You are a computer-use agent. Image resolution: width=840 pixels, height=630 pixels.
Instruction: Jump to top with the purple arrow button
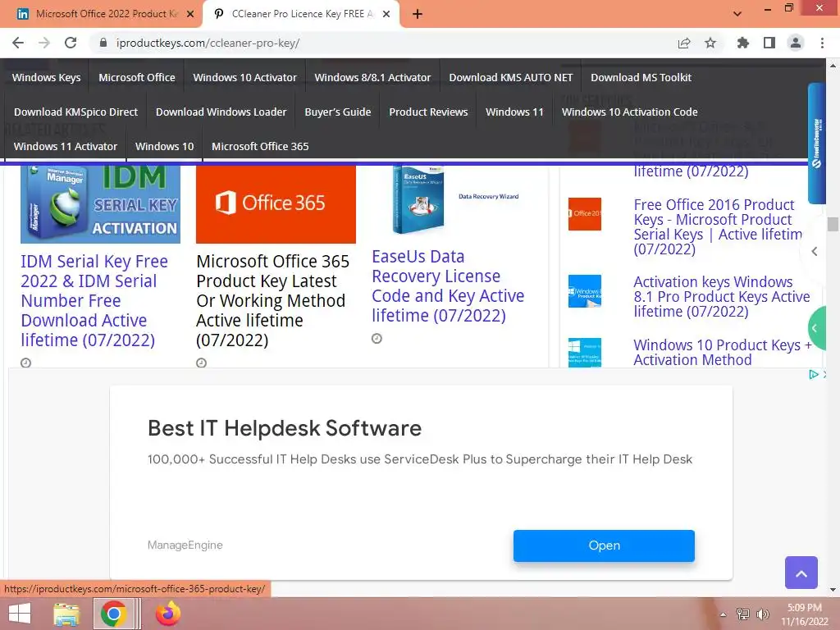801,573
